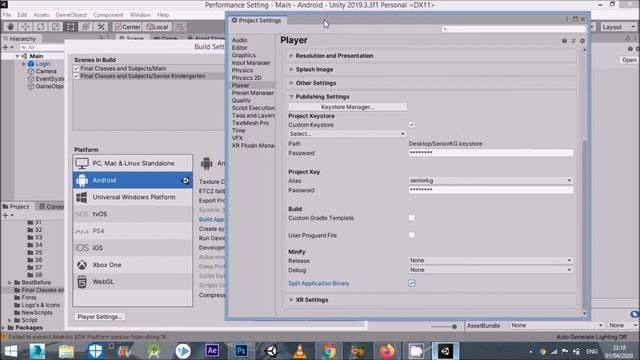Click the WebGL platform icon
Screen dimensions: 640x360
pyautogui.click(x=82, y=282)
